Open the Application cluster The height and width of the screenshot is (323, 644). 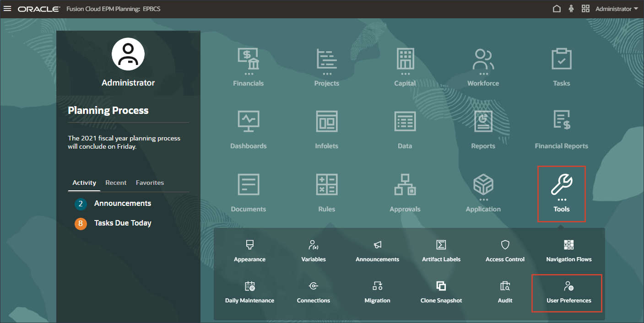coord(483,193)
